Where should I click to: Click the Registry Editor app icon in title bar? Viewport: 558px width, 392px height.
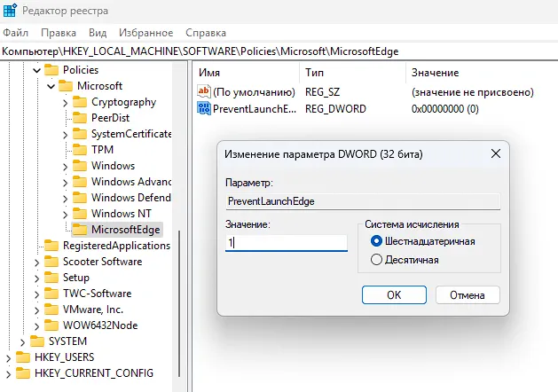(x=10, y=10)
